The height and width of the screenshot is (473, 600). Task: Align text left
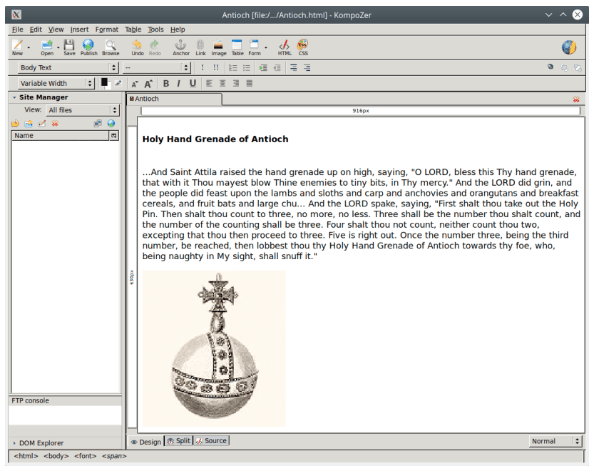tap(209, 83)
